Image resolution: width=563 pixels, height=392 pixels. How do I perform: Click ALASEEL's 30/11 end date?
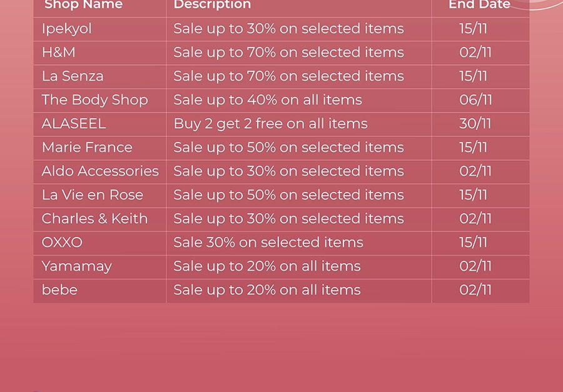tap(475, 124)
